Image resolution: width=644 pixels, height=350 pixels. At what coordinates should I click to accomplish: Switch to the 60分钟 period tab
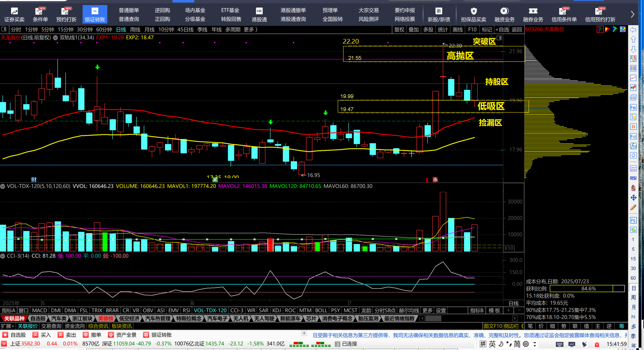coord(104,30)
